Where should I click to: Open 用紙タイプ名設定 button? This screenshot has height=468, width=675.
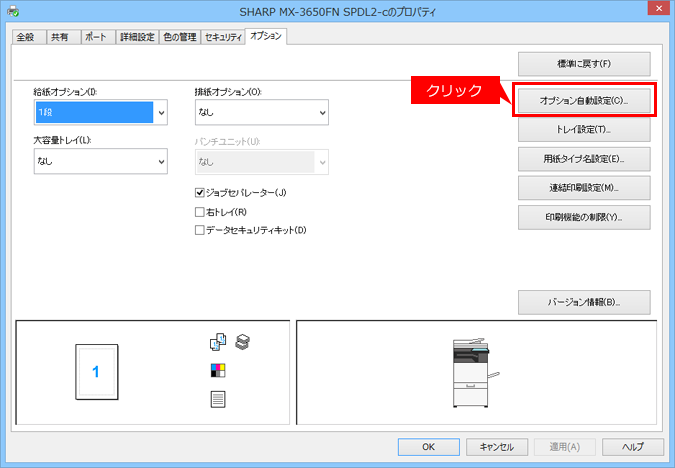pyautogui.click(x=584, y=159)
